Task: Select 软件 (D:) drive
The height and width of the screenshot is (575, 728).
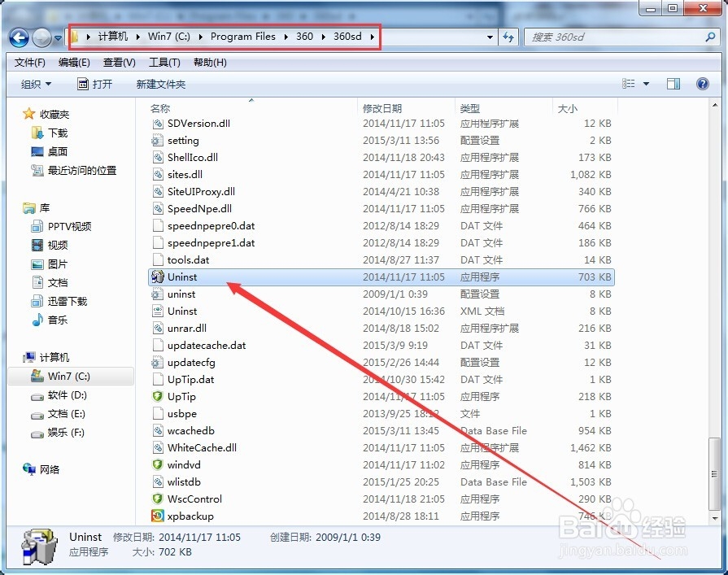Action: pos(59,395)
